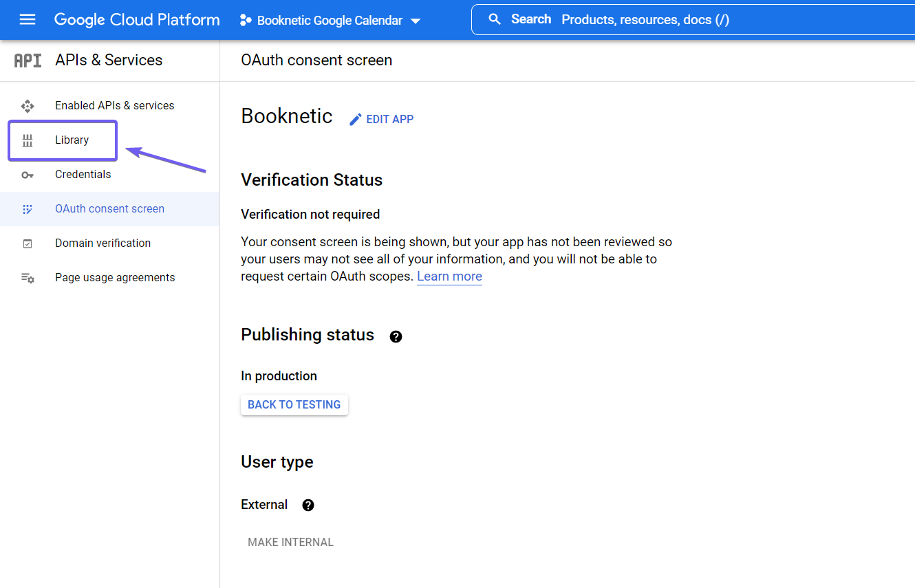Image resolution: width=915 pixels, height=588 pixels.
Task: Click the Enabled APIs & services icon
Action: 28,106
